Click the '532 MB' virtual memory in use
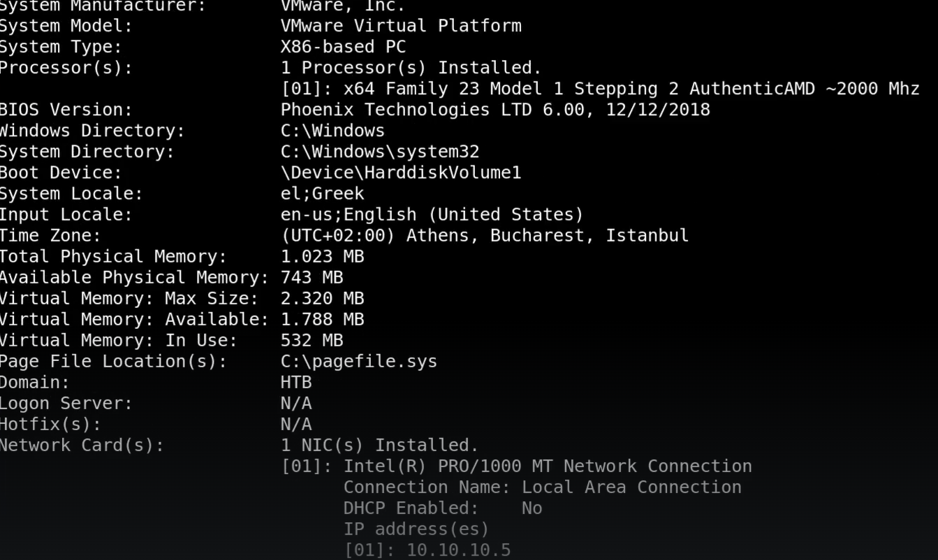The height and width of the screenshot is (560, 938). tap(312, 341)
